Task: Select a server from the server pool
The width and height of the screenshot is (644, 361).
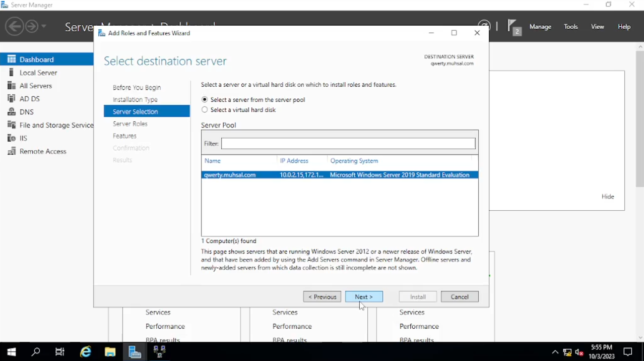Action: tap(205, 100)
